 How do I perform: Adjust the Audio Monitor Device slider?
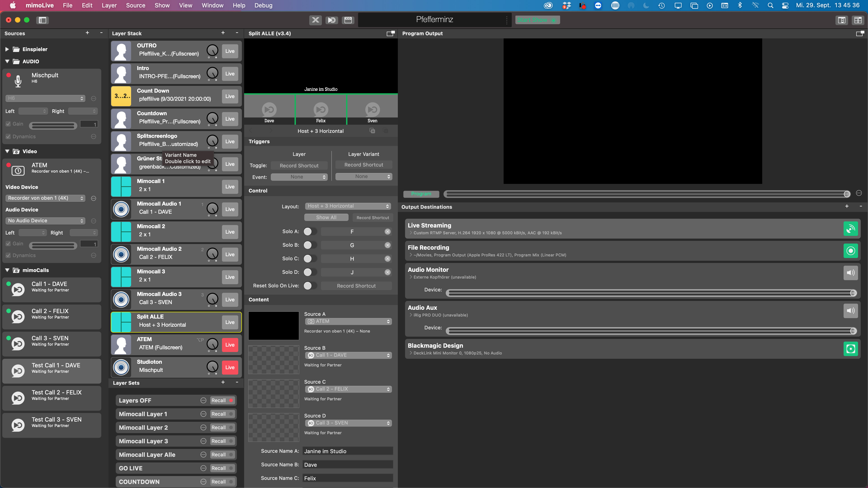651,293
